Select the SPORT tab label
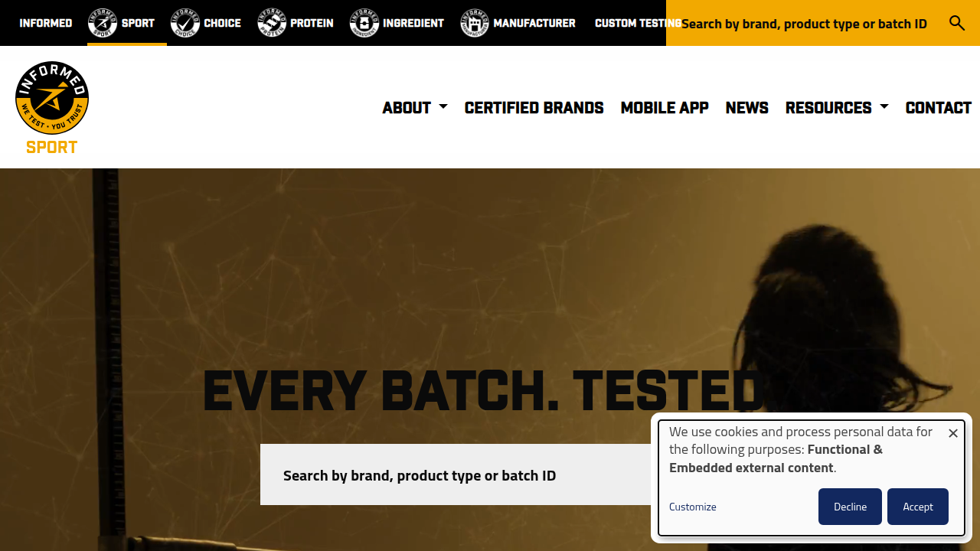 pyautogui.click(x=138, y=23)
